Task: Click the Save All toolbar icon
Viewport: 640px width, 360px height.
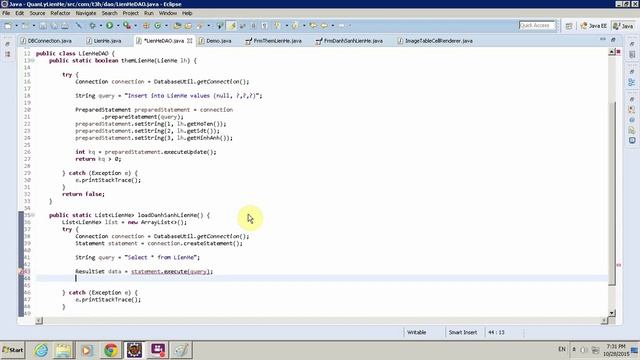Action: point(54,26)
